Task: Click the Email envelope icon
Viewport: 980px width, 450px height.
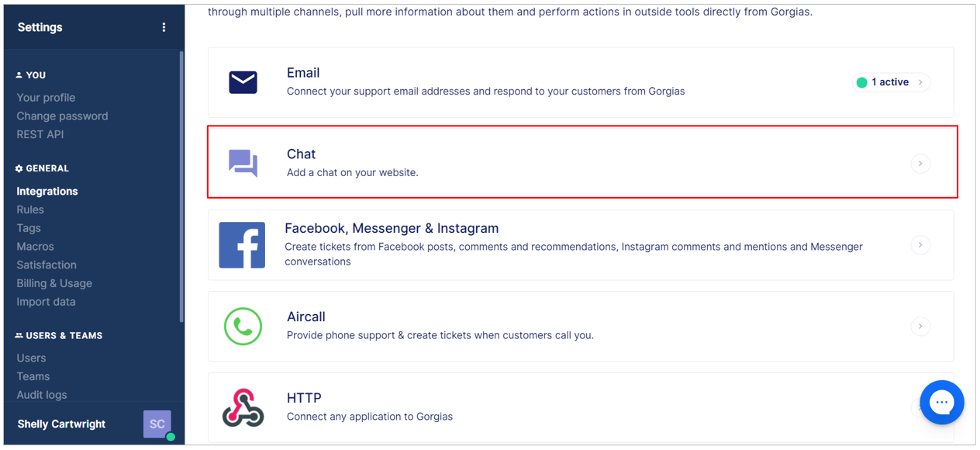Action: coord(243,81)
